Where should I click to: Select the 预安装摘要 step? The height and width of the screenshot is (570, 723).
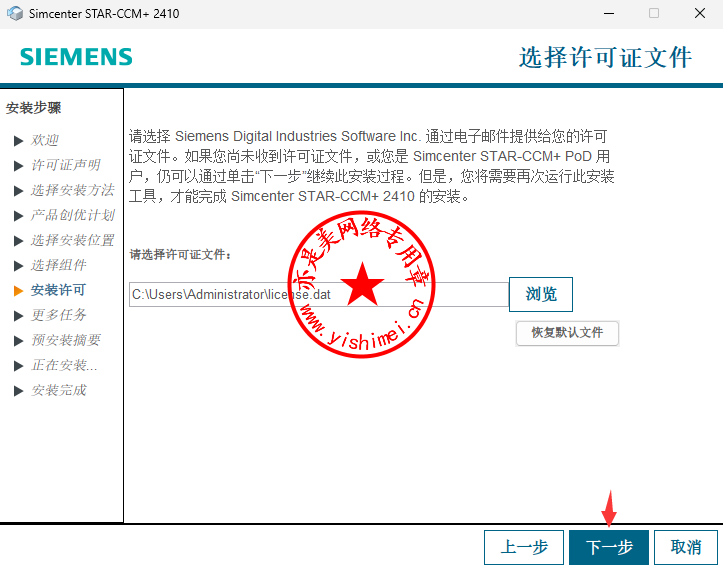pos(65,340)
